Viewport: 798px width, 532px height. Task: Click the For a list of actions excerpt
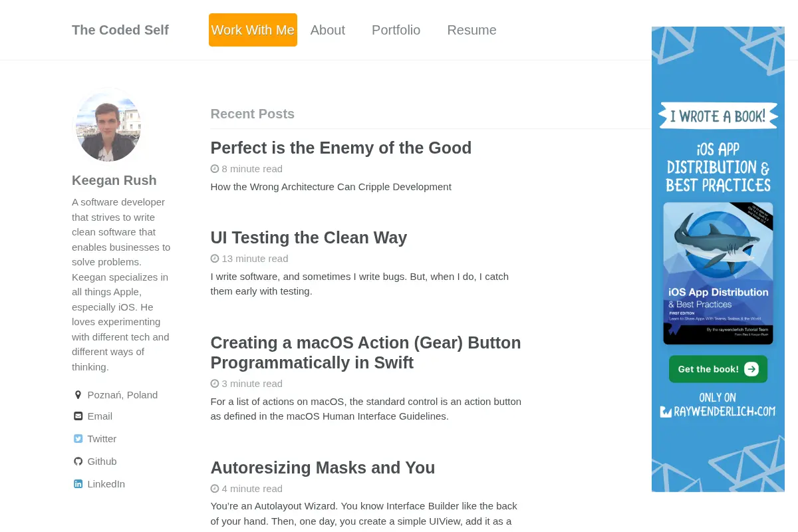tap(366, 409)
